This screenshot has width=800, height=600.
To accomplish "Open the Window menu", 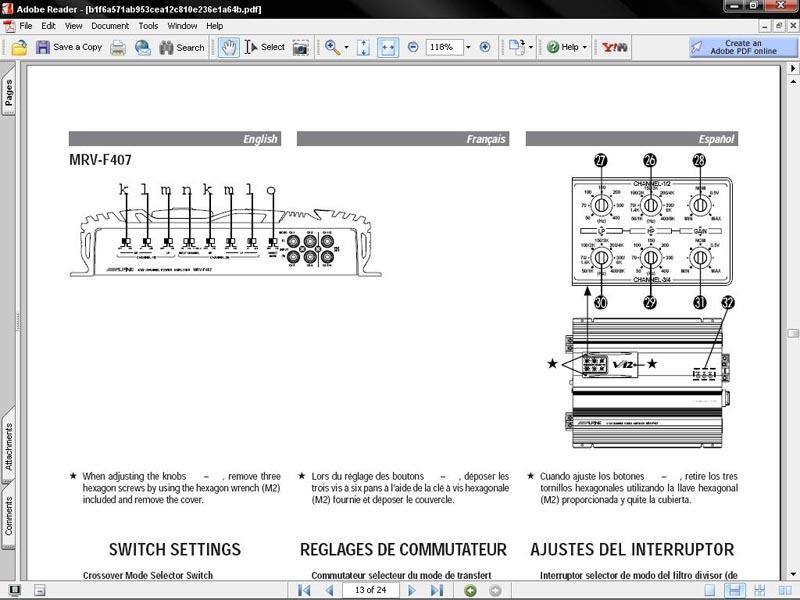I will pyautogui.click(x=182, y=26).
